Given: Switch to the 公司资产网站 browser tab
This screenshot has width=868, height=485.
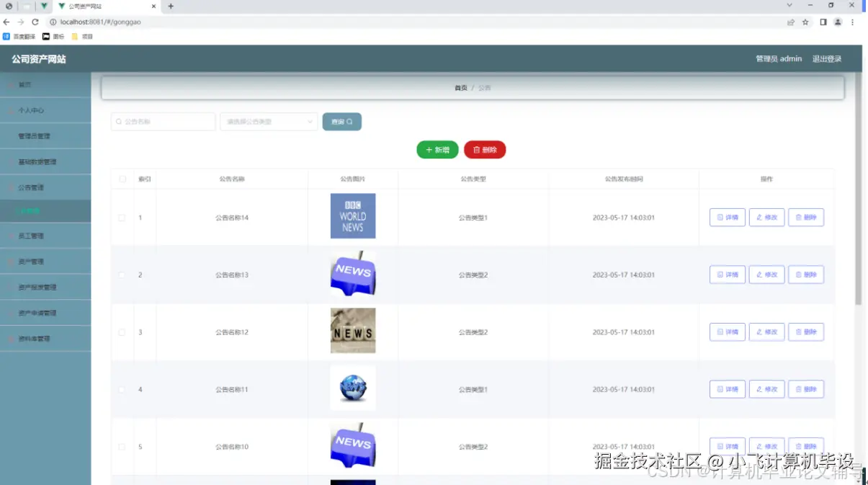Looking at the screenshot, I should [107, 6].
